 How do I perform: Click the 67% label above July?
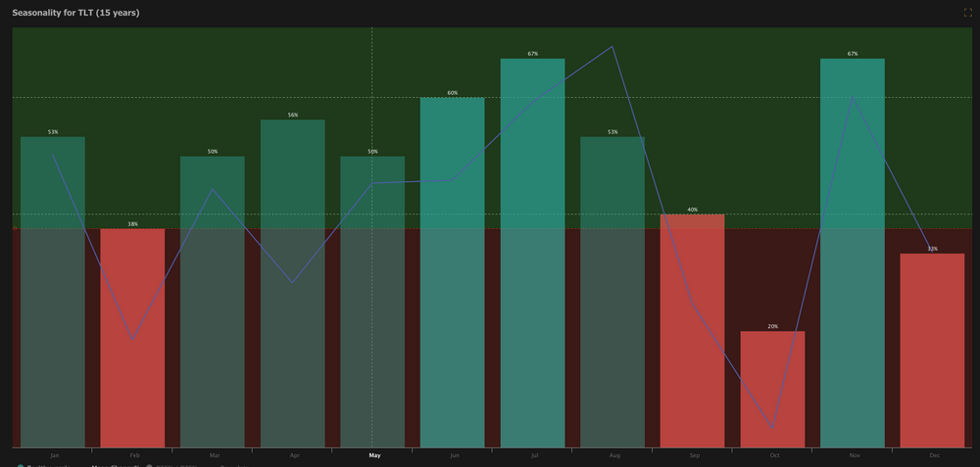(532, 54)
